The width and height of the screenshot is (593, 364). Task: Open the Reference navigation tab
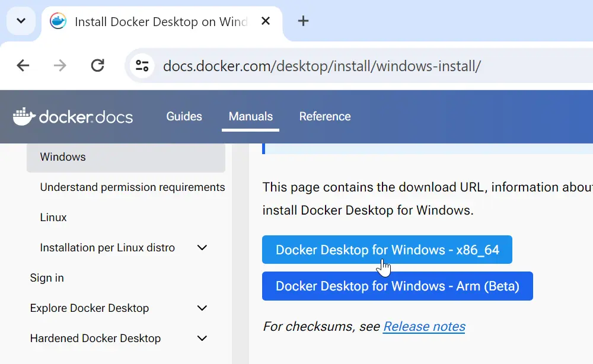(x=325, y=116)
